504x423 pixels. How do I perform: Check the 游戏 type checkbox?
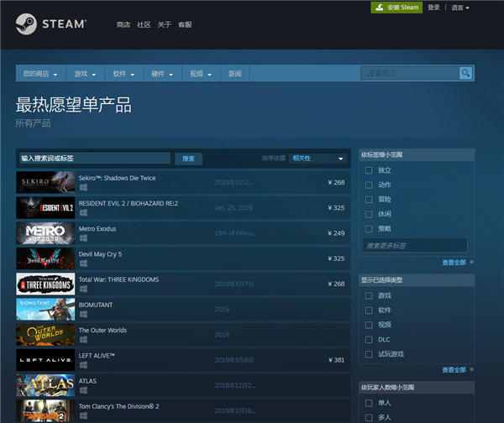tap(369, 295)
